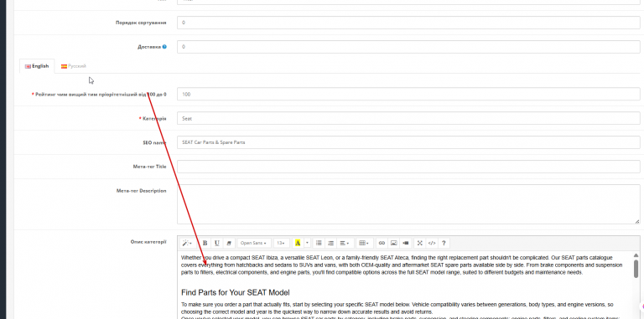
Task: Click the description editor scrollbar
Action: click(x=636, y=268)
